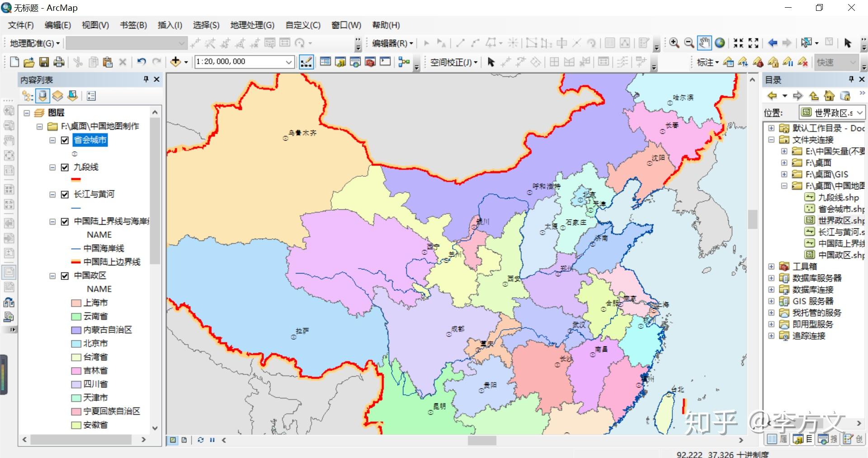Open the 编辑器(R) dropdown menu
This screenshot has width=868, height=458.
pyautogui.click(x=410, y=43)
